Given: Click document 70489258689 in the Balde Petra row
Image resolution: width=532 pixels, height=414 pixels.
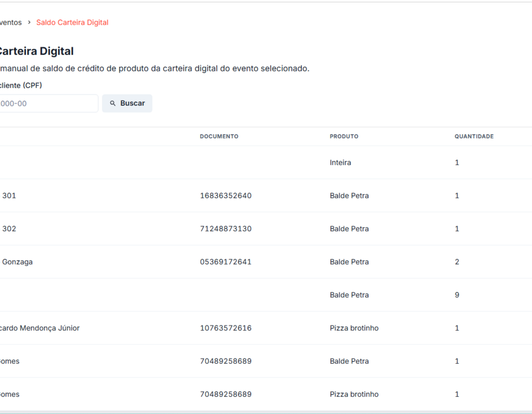Looking at the screenshot, I should click(226, 361).
